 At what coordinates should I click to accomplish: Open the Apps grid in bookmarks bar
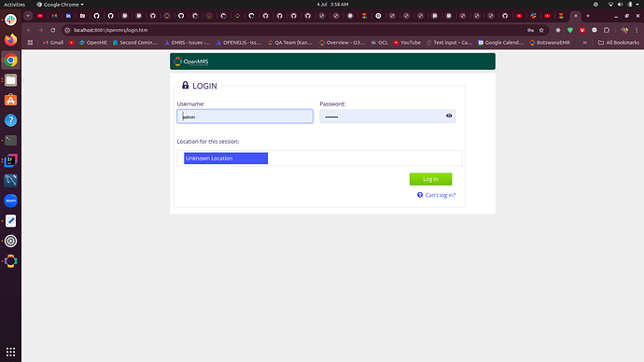pos(30,42)
